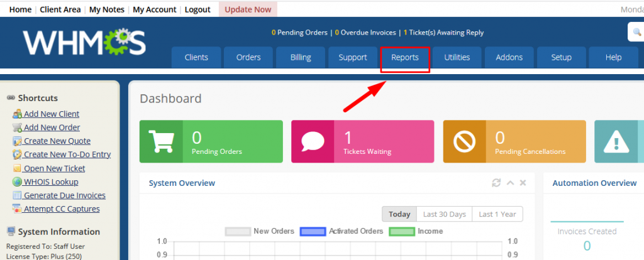This screenshot has width=644, height=260.
Task: Collapse the System Overview widget
Action: click(x=510, y=183)
